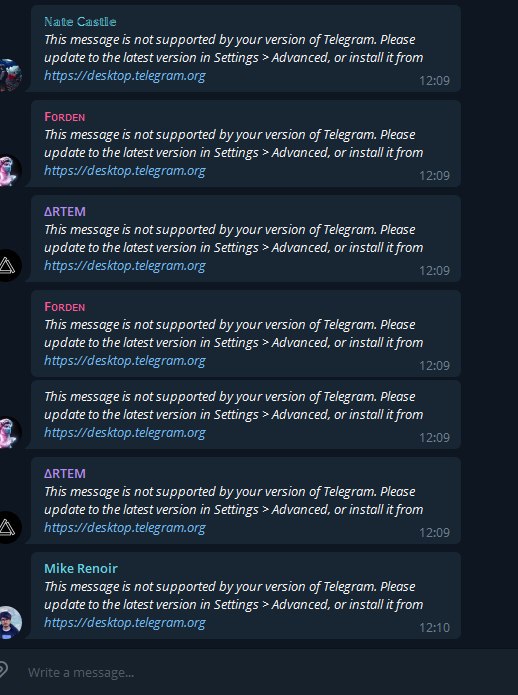Follow the telegram link in the last ARTEM message

(125, 528)
